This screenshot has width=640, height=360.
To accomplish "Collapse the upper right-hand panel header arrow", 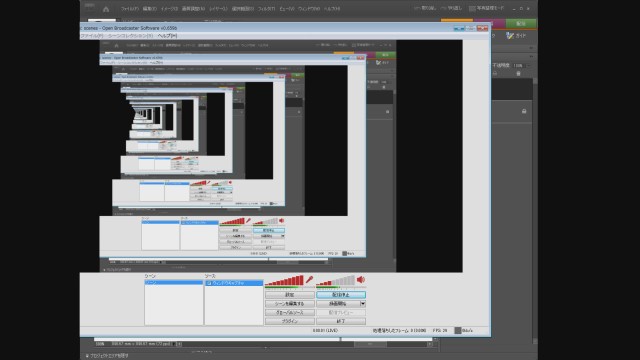I will click(x=531, y=48).
